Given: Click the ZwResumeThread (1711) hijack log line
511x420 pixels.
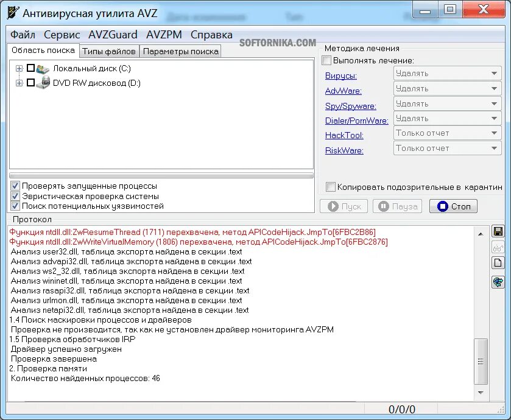Looking at the screenshot, I should click(192, 232).
